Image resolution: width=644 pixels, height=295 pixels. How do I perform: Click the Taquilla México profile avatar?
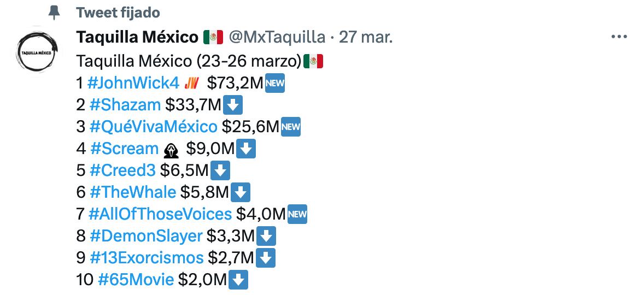tap(36, 52)
